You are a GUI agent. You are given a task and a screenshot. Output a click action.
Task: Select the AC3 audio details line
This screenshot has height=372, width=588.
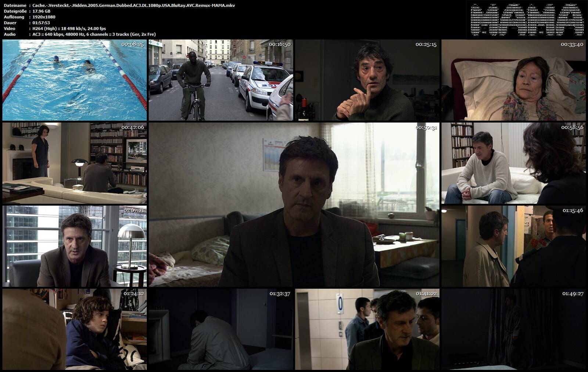pos(94,34)
